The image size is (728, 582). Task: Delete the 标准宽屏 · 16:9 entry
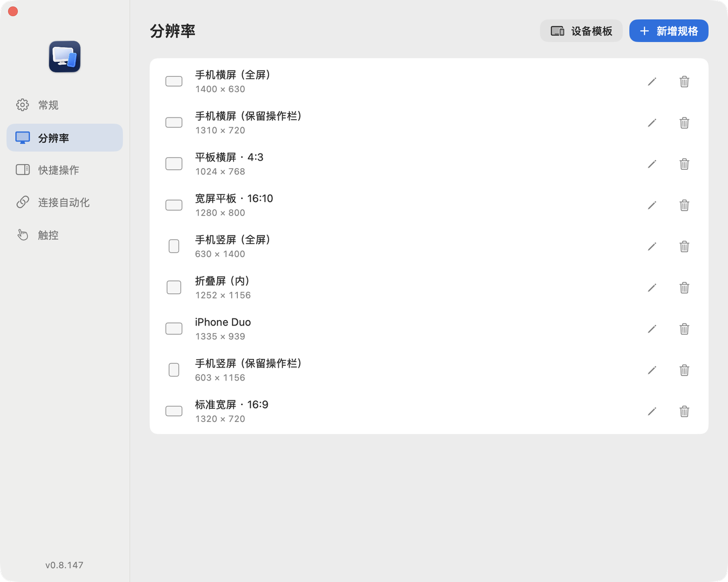tap(684, 411)
